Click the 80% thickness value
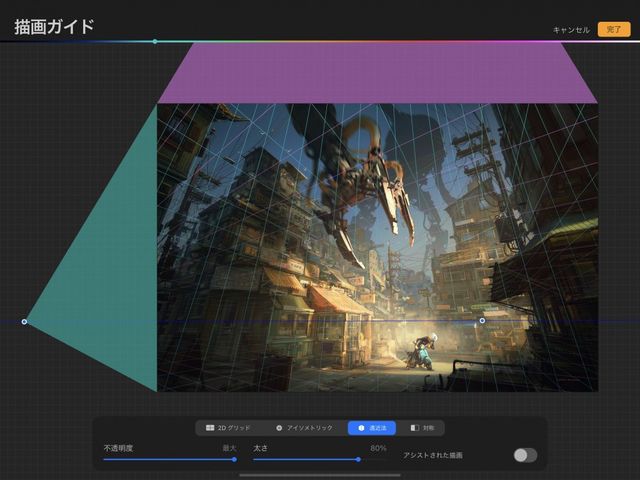640x480 pixels. (378, 448)
